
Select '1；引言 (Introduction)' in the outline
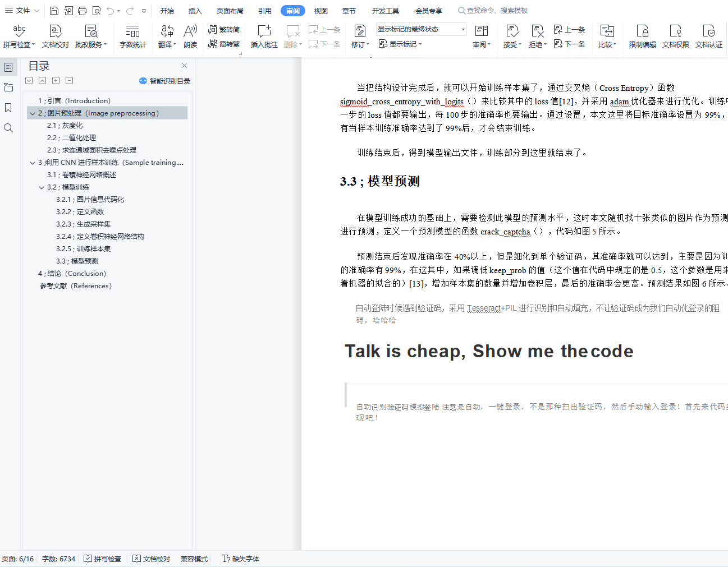tap(74, 101)
